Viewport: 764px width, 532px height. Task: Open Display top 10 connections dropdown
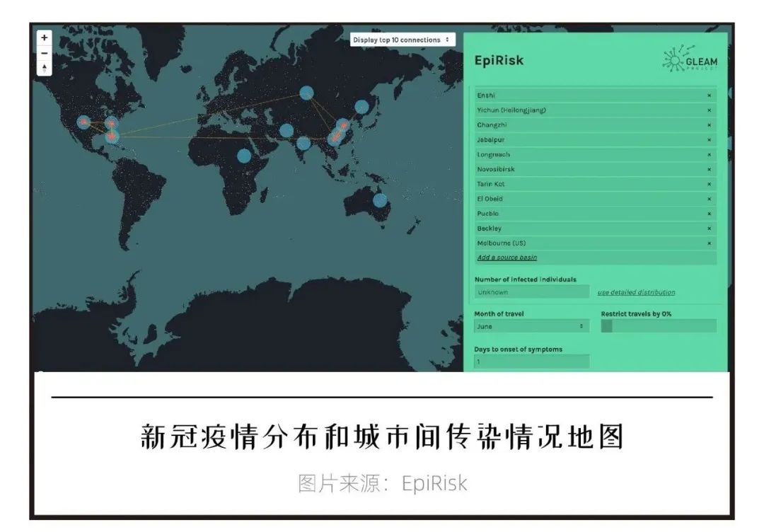click(403, 40)
